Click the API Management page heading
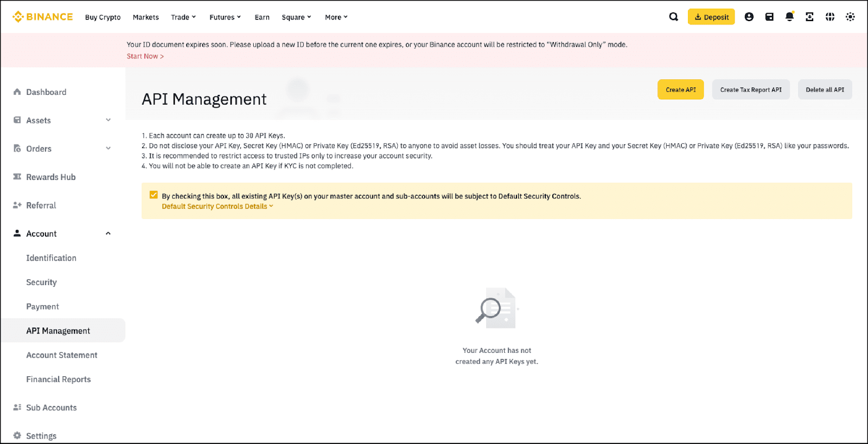Screen dimensions: 868x444 pos(204,99)
